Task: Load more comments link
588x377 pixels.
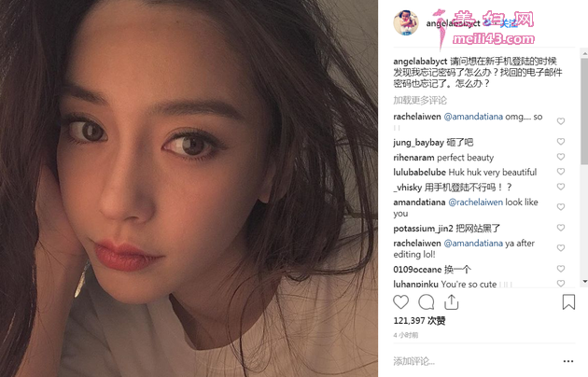Action: (x=420, y=101)
